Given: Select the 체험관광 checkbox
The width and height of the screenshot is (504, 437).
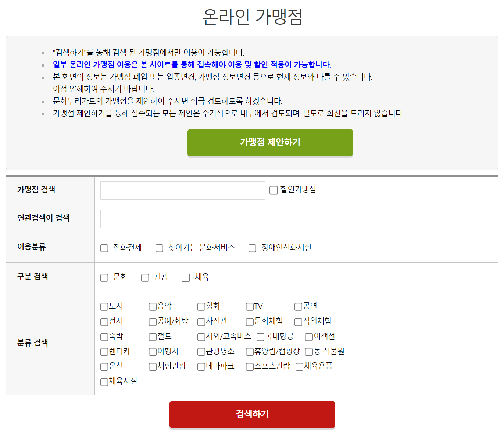Looking at the screenshot, I should pos(153,367).
